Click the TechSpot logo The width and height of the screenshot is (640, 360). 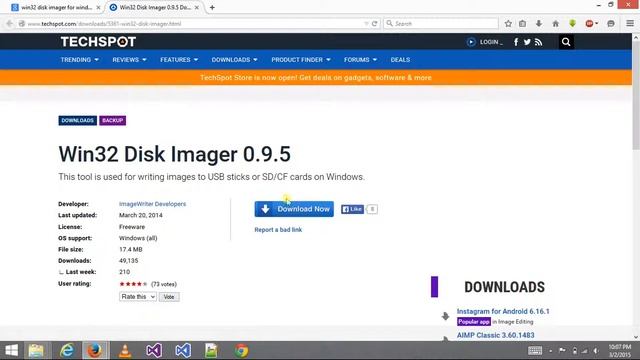point(98,42)
